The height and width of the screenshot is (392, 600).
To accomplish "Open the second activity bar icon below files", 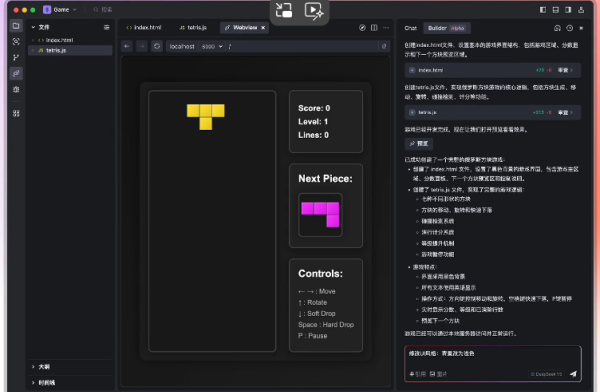I will click(16, 41).
